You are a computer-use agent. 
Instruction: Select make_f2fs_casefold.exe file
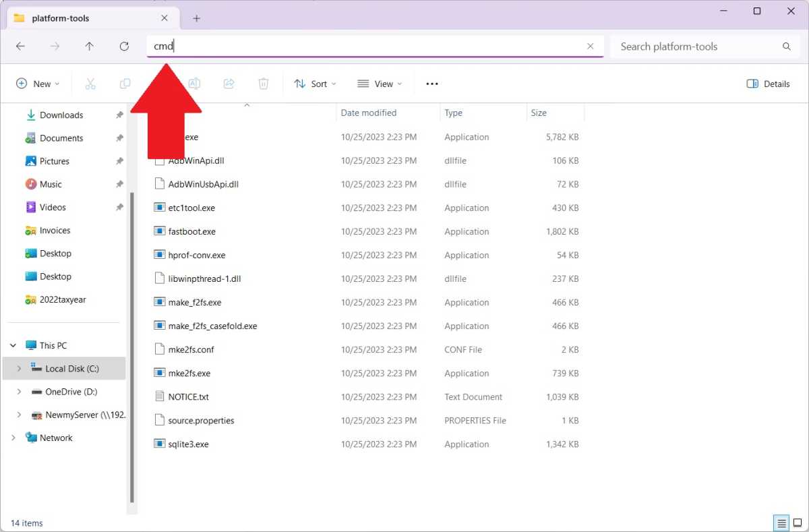(x=212, y=326)
